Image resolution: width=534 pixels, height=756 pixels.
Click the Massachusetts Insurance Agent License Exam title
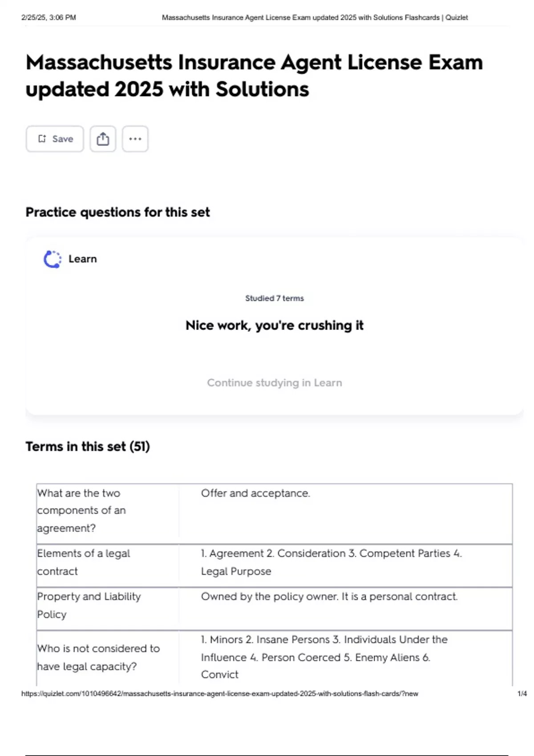[254, 76]
